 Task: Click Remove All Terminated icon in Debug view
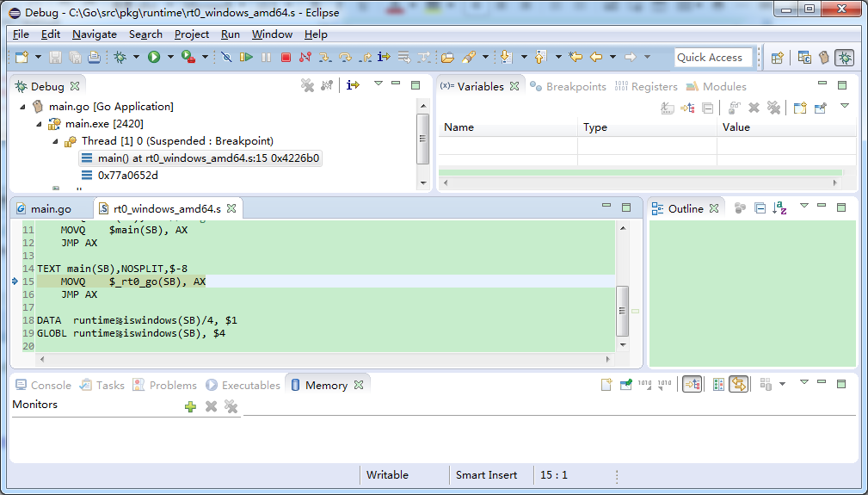point(307,85)
